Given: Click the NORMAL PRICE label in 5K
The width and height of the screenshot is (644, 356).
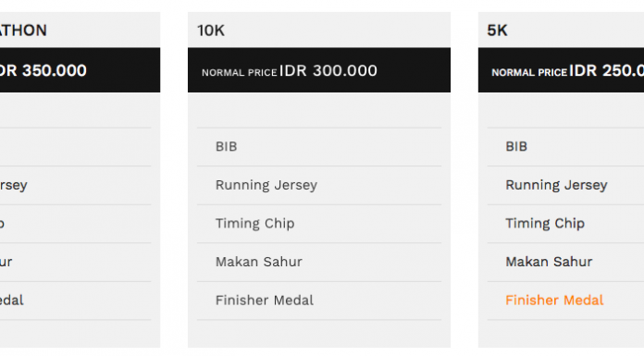Looking at the screenshot, I should pyautogui.click(x=529, y=73).
